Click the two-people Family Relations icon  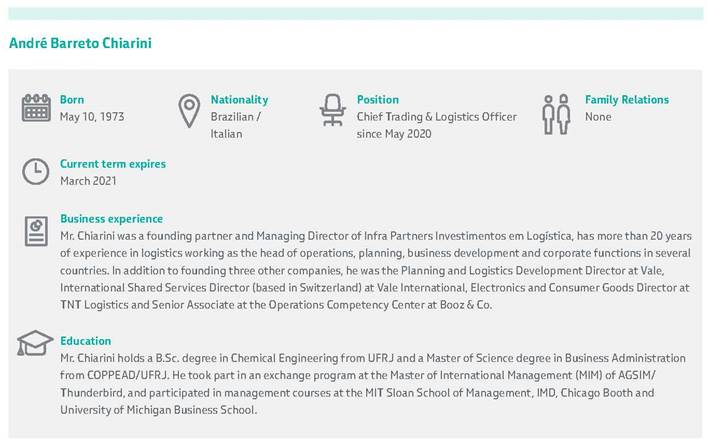(555, 114)
